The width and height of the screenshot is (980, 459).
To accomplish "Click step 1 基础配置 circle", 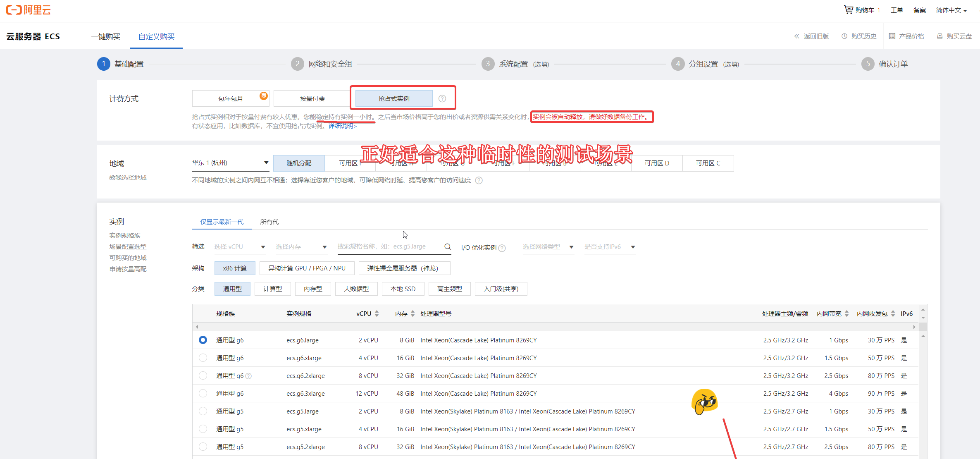I will coord(104,64).
